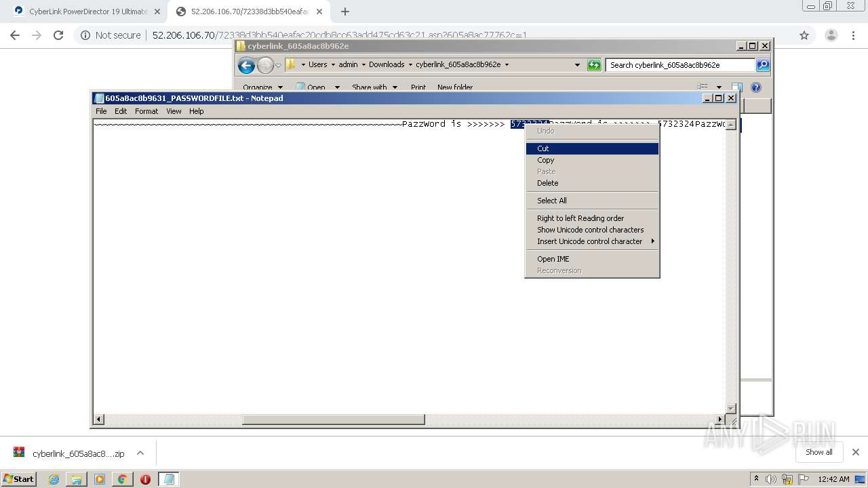
Task: Switch to Notepad taskbar button
Action: (x=169, y=479)
